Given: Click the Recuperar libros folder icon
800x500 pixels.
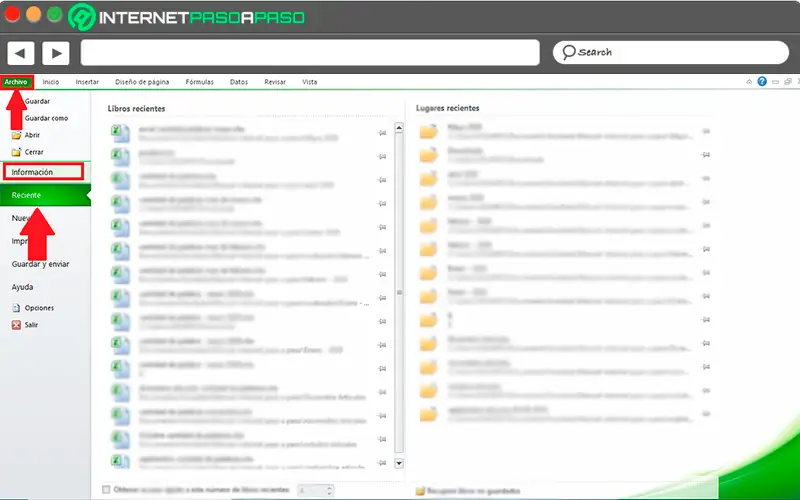Looking at the screenshot, I should tap(420, 491).
